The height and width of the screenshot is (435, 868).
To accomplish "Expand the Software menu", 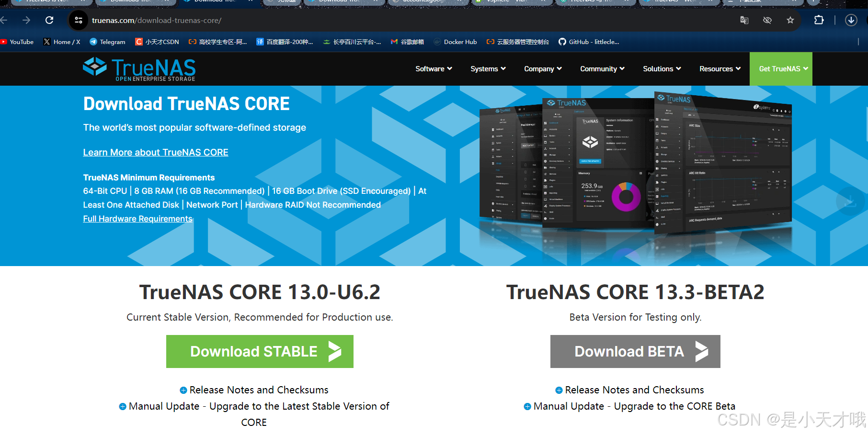I will [x=434, y=69].
